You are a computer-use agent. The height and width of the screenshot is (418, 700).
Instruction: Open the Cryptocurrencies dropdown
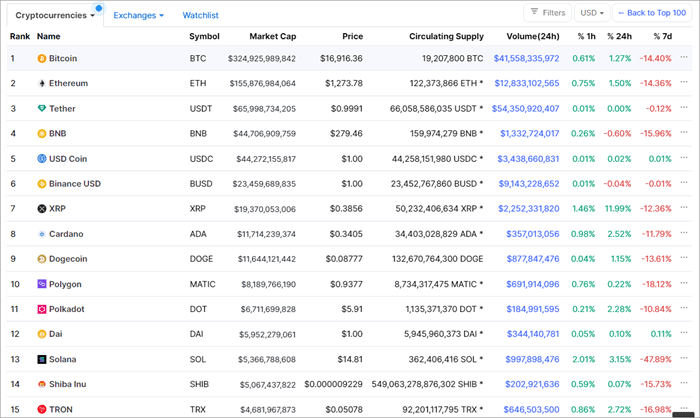click(55, 15)
